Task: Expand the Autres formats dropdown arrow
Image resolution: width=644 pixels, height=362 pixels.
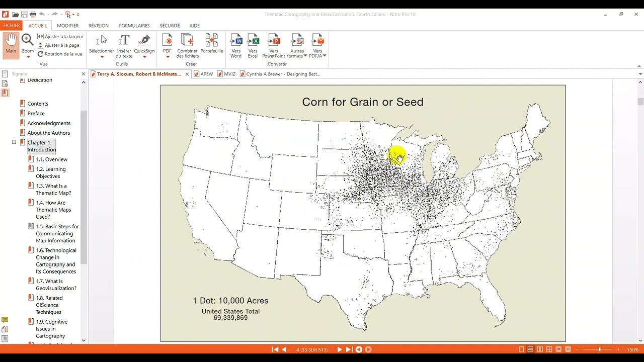Action: point(305,56)
